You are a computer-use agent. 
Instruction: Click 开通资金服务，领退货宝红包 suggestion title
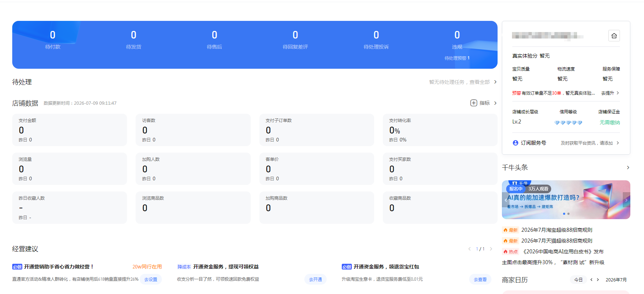pyautogui.click(x=386, y=267)
